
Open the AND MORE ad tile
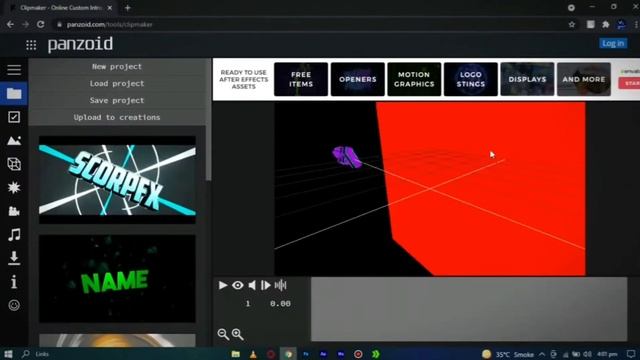pyautogui.click(x=584, y=79)
